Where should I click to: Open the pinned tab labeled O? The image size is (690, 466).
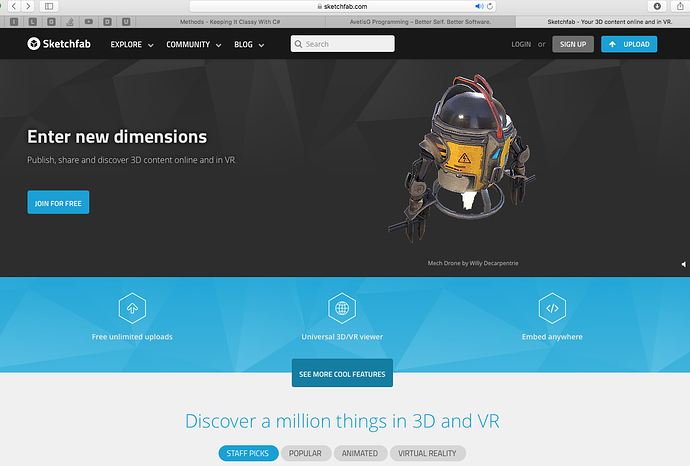(51, 22)
